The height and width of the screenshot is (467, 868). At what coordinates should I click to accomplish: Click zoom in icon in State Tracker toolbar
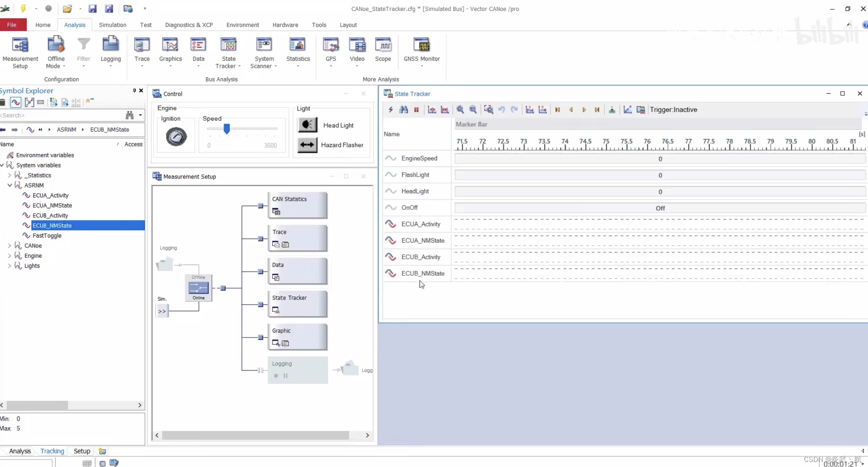[460, 110]
